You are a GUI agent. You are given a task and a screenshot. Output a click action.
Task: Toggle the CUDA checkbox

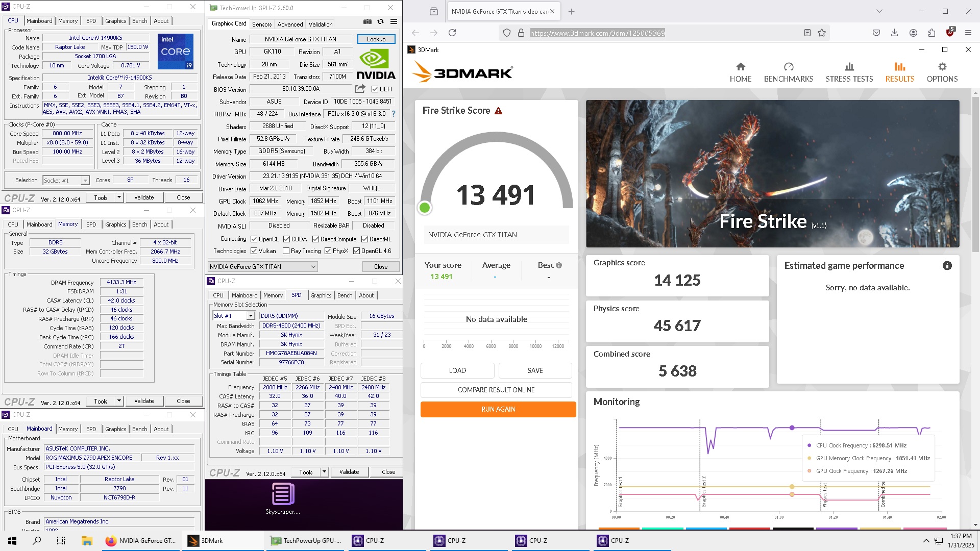coord(286,239)
